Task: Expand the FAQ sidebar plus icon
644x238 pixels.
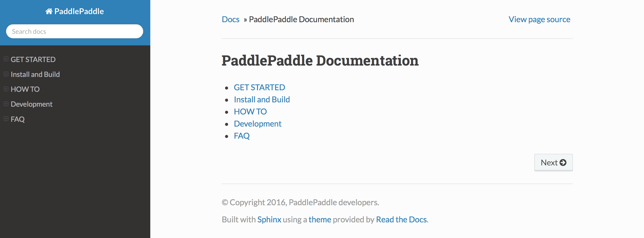Action: pyautogui.click(x=6, y=119)
